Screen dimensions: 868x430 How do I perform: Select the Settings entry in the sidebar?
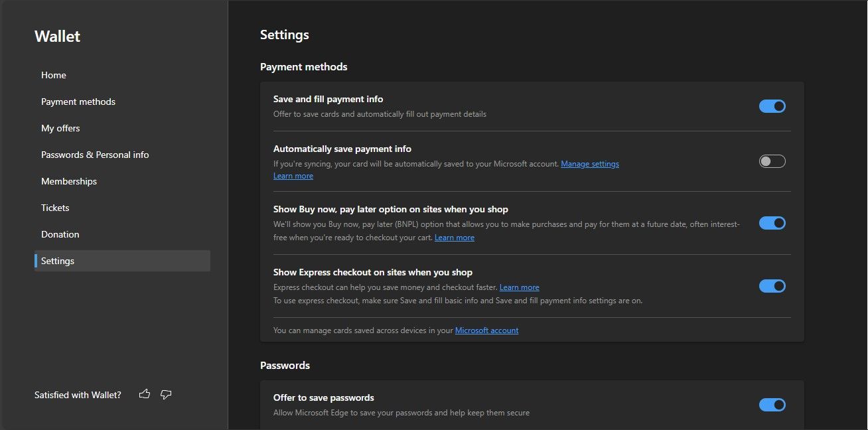(57, 261)
